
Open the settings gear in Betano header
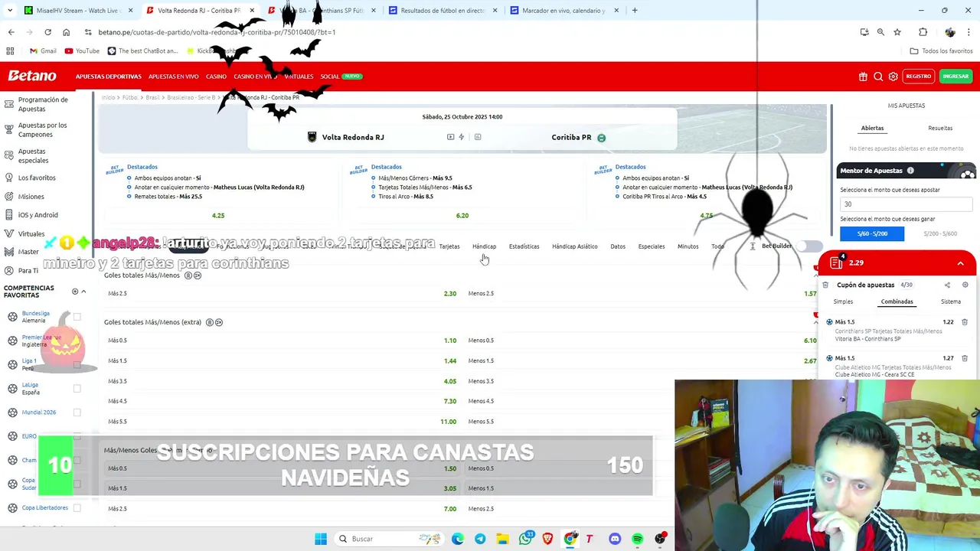tap(893, 77)
